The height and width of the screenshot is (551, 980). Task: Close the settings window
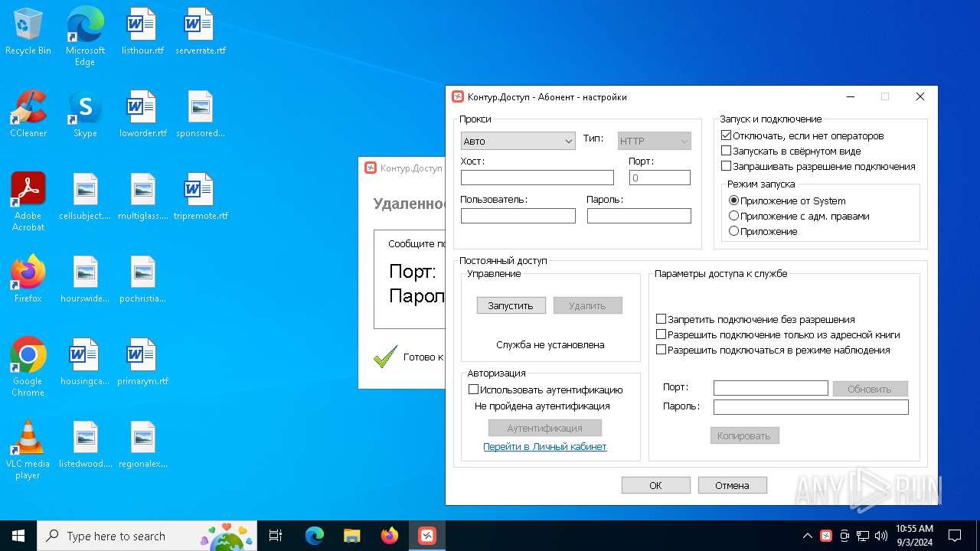click(920, 96)
